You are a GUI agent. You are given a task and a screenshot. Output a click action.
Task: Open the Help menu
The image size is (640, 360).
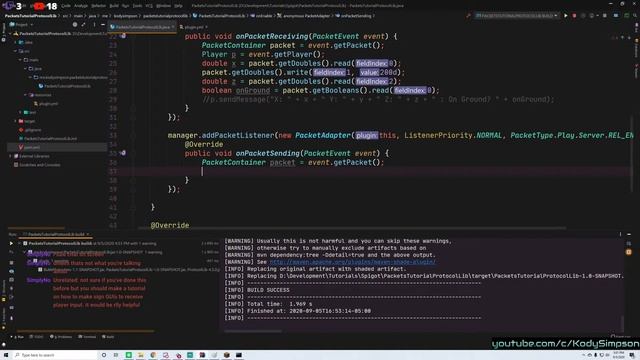coord(178,6)
